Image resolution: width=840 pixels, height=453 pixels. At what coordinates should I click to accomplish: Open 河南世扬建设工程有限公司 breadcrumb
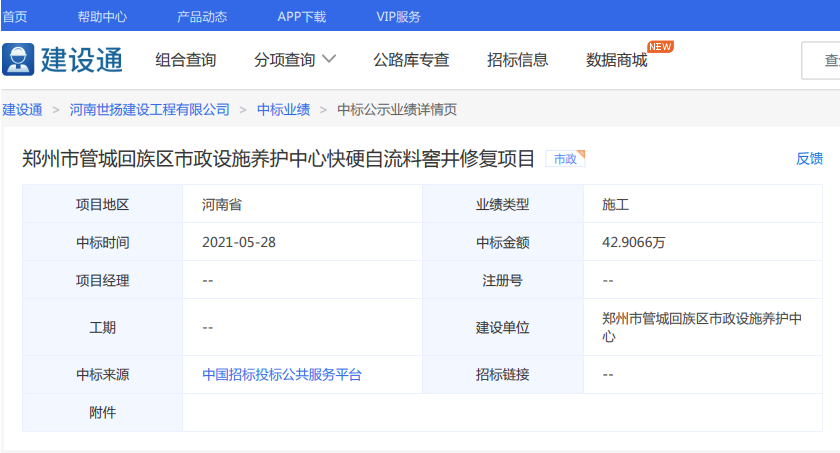point(150,109)
